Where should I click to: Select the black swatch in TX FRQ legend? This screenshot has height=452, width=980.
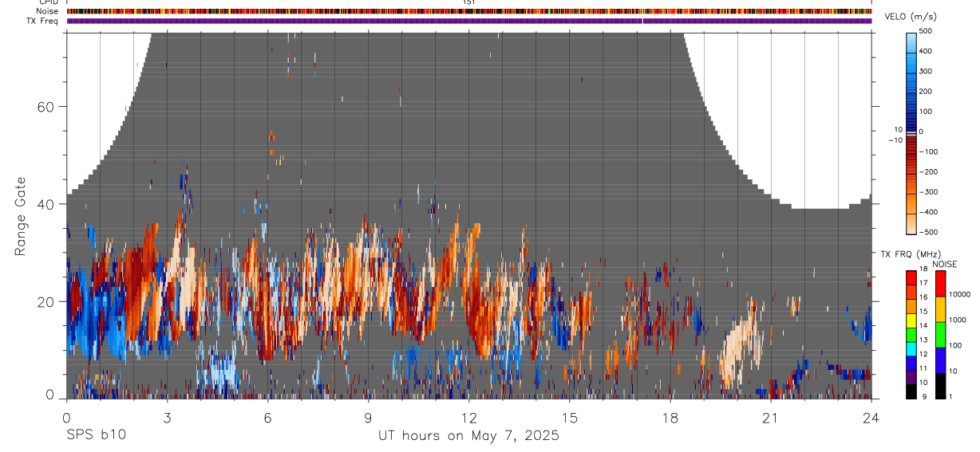[911, 390]
